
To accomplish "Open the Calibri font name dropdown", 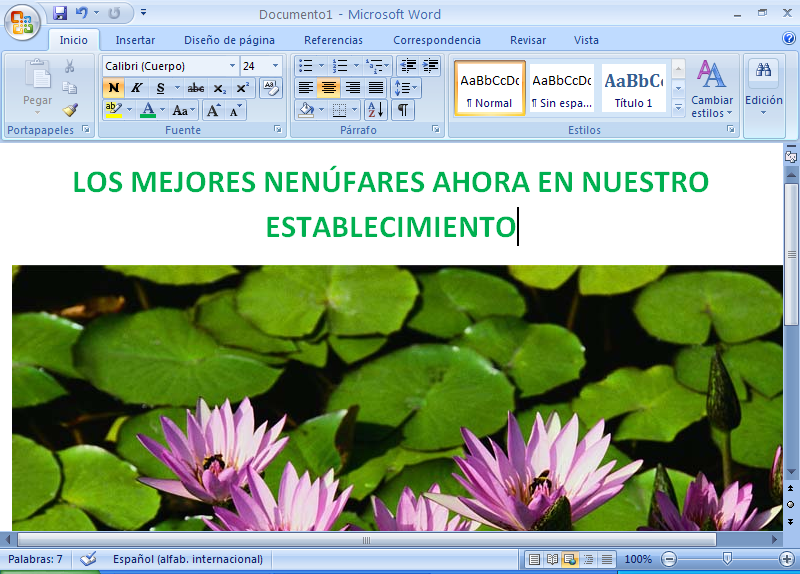I will coord(232,66).
